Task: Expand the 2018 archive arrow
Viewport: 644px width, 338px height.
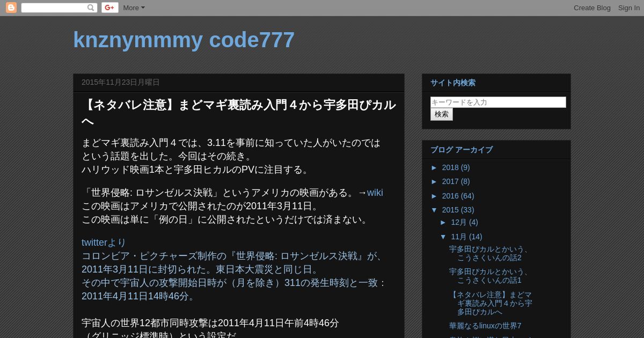Action: pyautogui.click(x=435, y=167)
